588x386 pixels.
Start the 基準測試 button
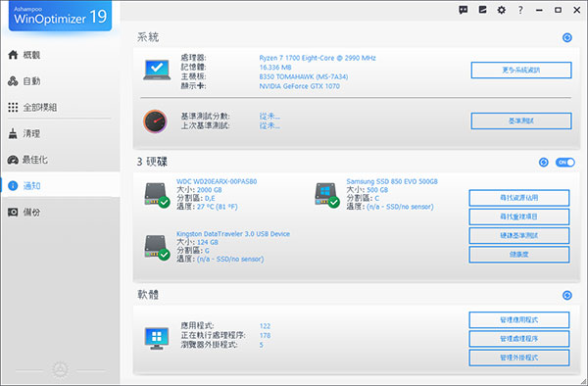[521, 121]
